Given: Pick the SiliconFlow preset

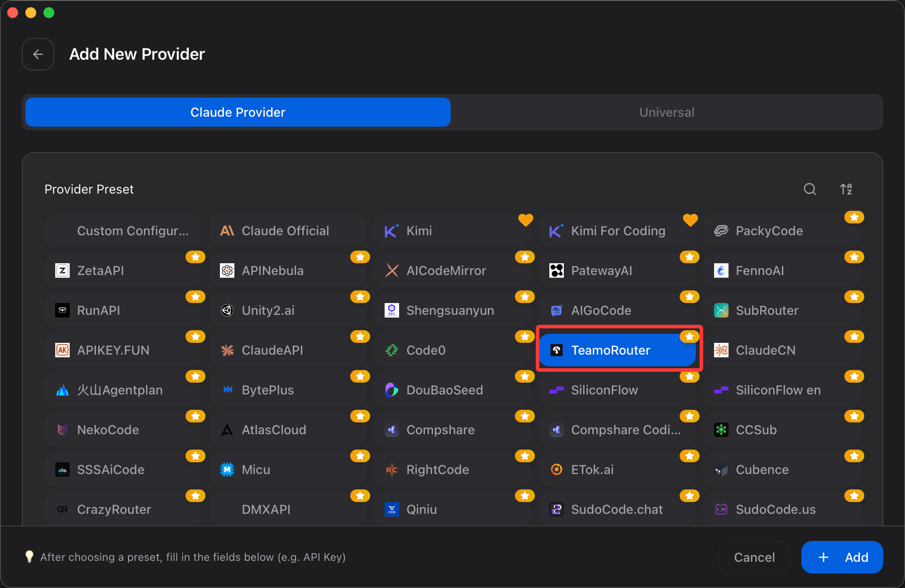Looking at the screenshot, I should point(617,390).
